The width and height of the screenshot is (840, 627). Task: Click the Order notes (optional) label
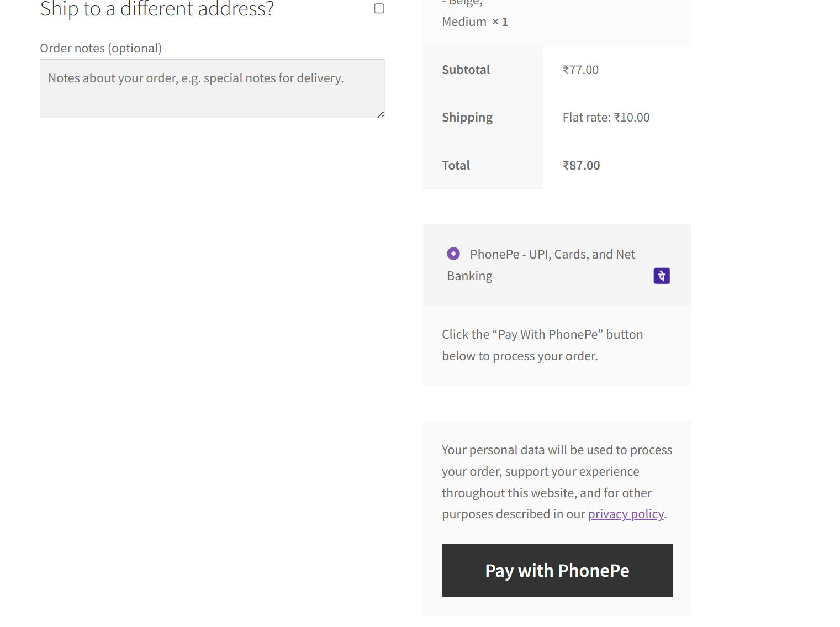click(x=101, y=48)
